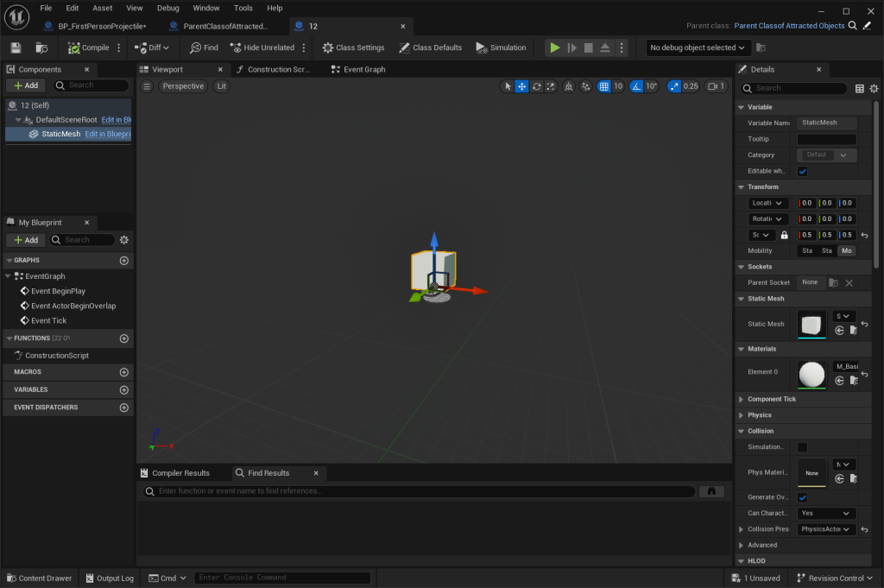Expand the Component Tick section
The height and width of the screenshot is (588, 884).
(x=741, y=399)
